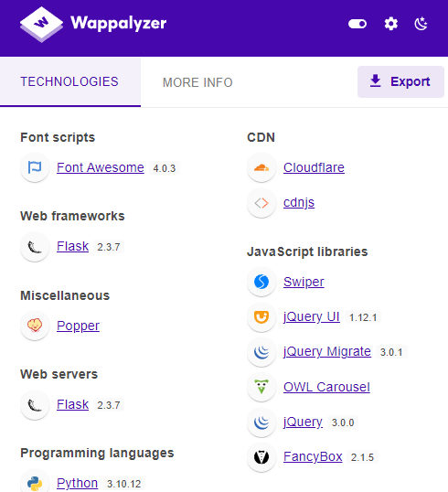
Task: Click the Export button
Action: pos(400,81)
